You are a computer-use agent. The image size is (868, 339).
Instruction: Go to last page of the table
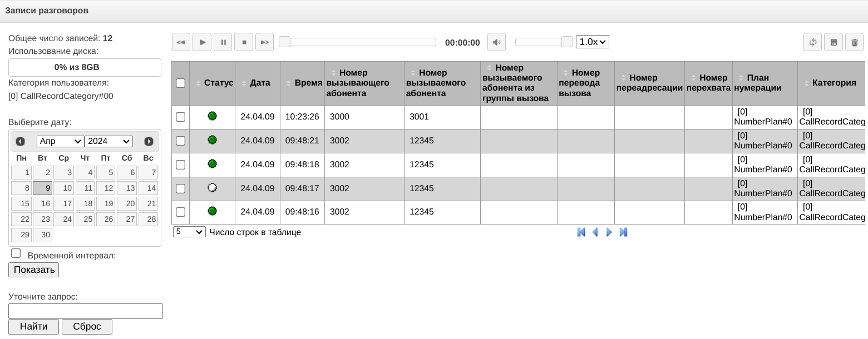[x=623, y=232]
